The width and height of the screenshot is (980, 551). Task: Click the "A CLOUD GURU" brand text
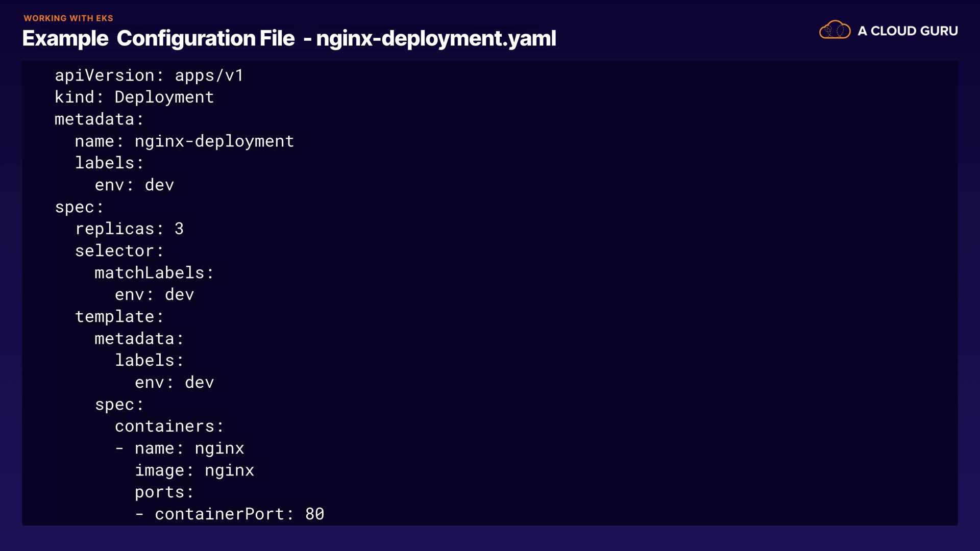(x=908, y=31)
